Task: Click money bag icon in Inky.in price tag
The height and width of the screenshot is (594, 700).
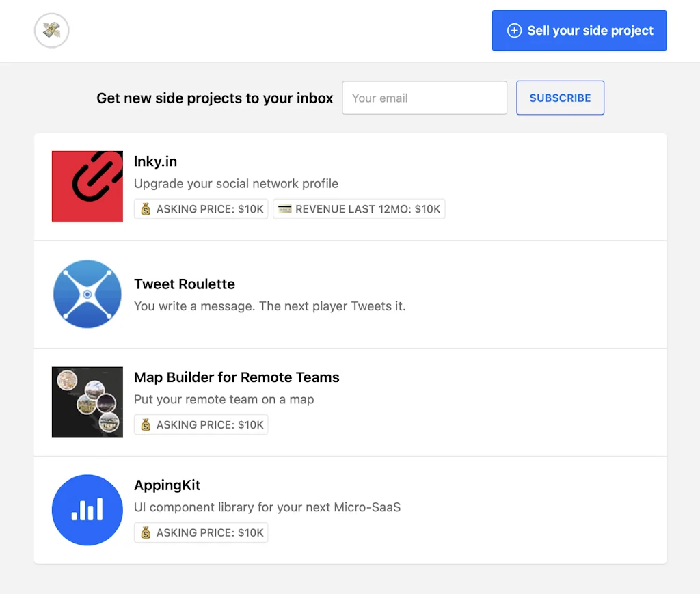Action: point(146,209)
